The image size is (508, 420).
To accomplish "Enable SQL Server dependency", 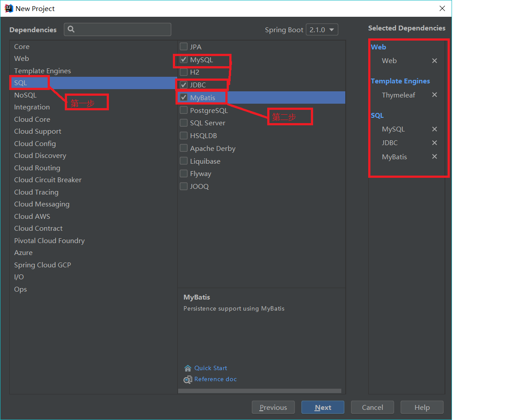I will click(184, 123).
